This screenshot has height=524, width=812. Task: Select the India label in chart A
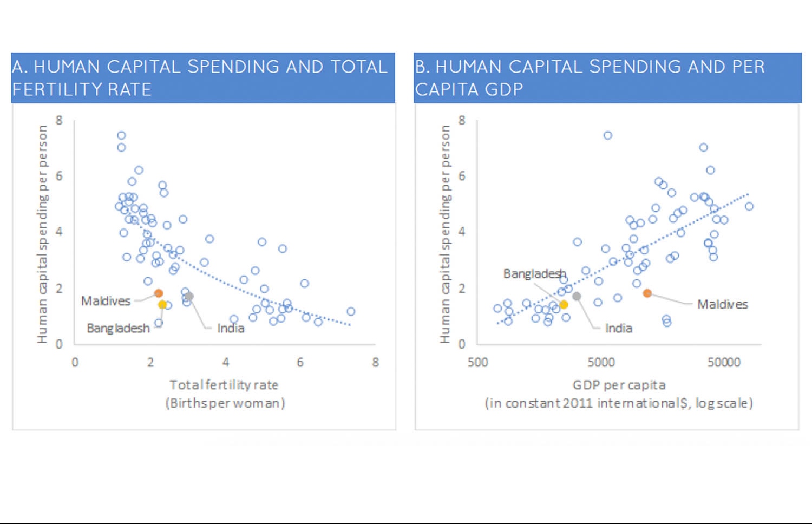point(231,328)
